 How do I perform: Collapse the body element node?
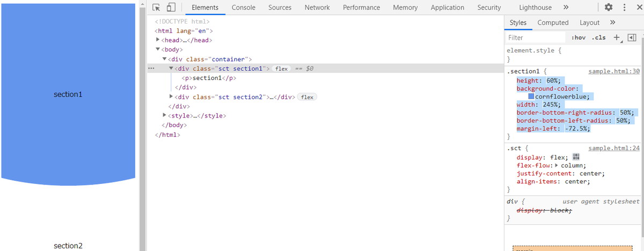pyautogui.click(x=158, y=49)
